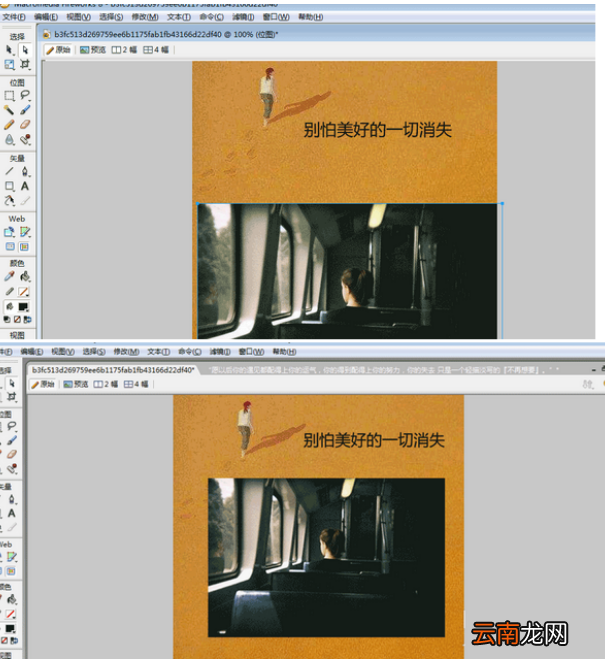Select the b3fc513d… document tab in lower window
Screen dimensions: 605x662
(x=113, y=370)
